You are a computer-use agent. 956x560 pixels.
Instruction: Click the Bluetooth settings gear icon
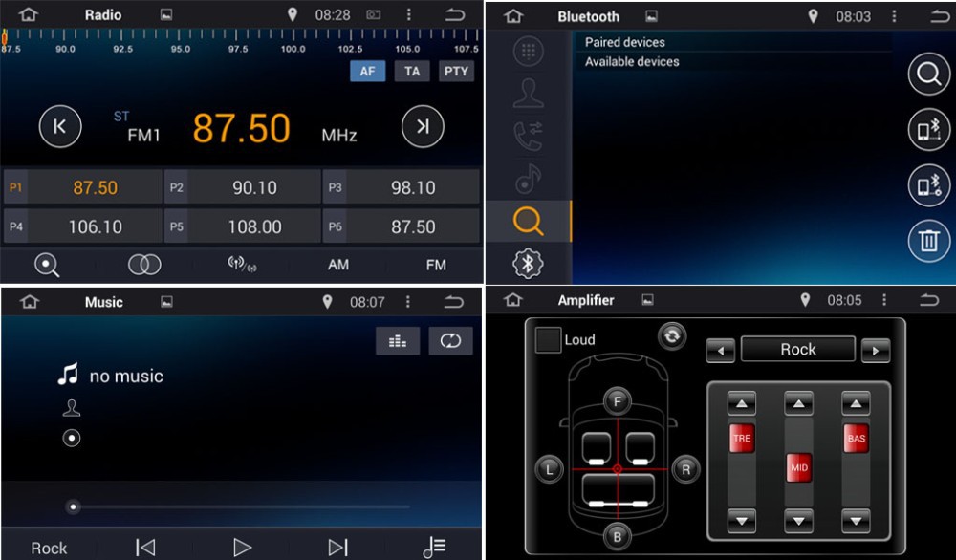[x=529, y=263]
